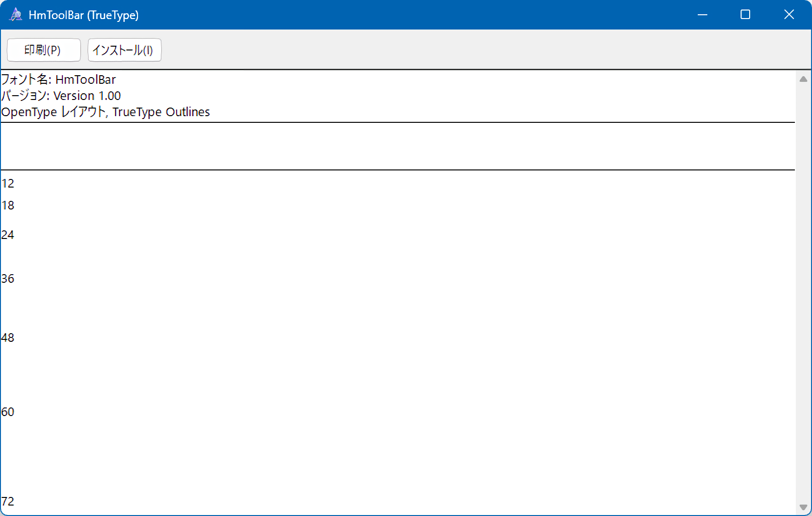
Task: Click the インストール(I) install button
Action: point(124,50)
